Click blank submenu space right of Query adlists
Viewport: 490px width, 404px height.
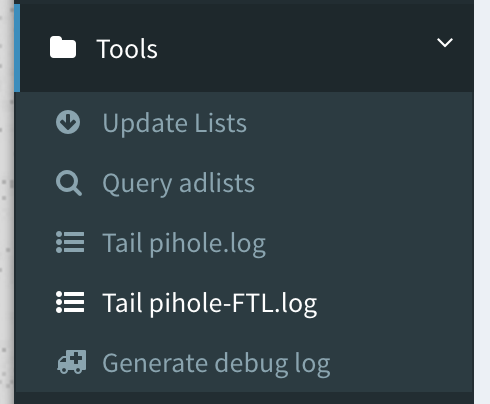pyautogui.click(x=363, y=184)
